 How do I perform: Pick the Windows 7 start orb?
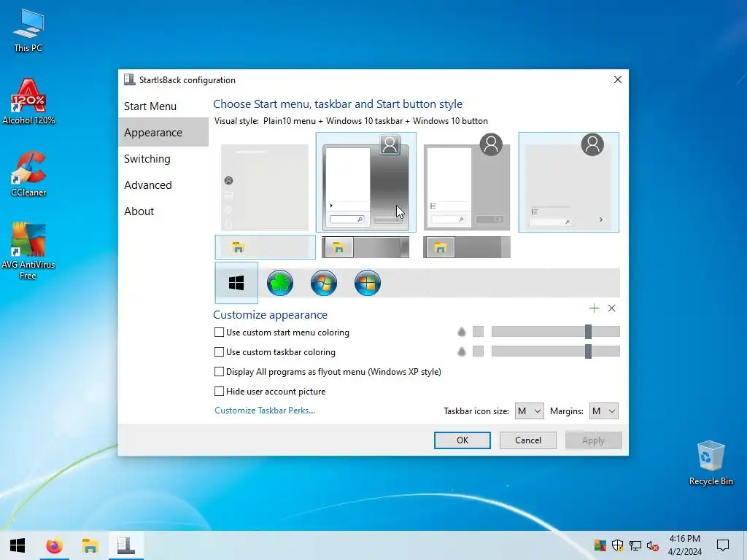323,283
